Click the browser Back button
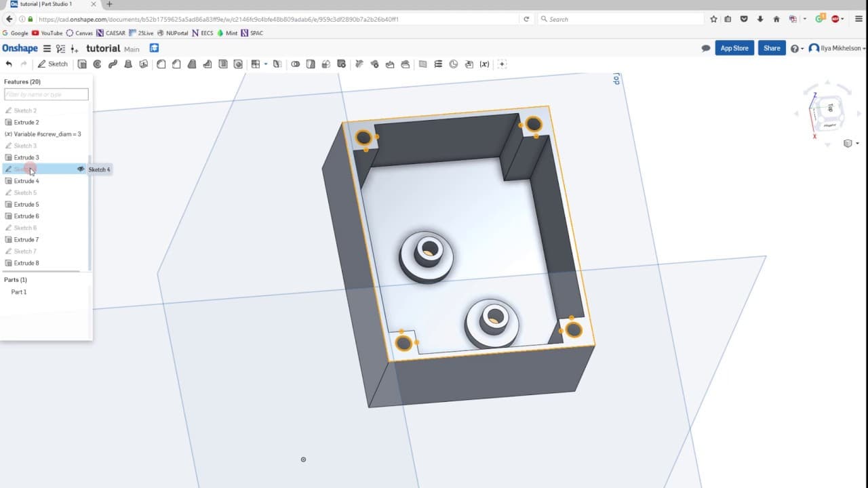868x488 pixels. point(9,19)
